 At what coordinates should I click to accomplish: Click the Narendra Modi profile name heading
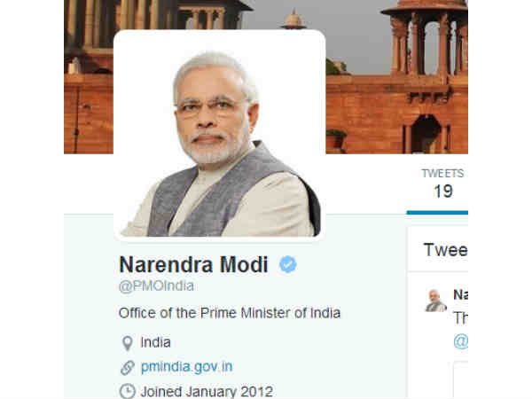[193, 264]
